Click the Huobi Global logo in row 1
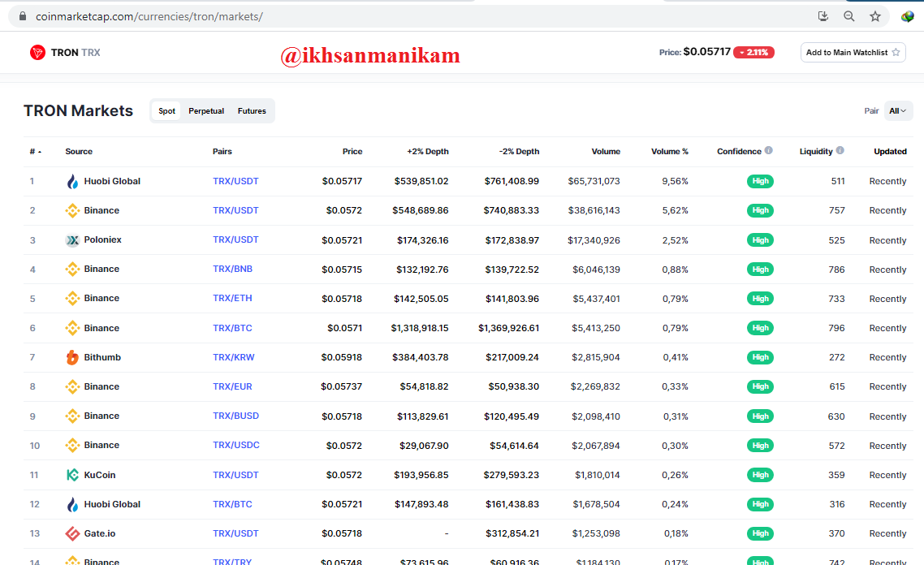The image size is (924, 565). tap(72, 181)
